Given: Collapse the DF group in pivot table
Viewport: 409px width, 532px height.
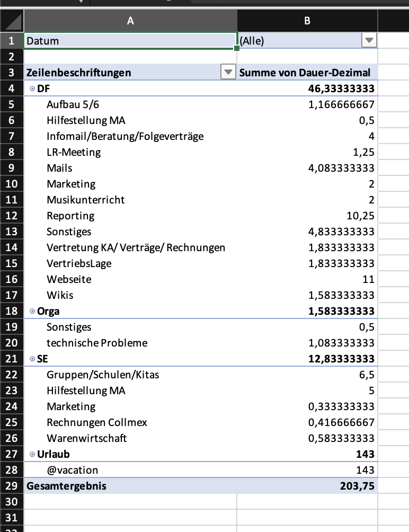Looking at the screenshot, I should 32,89.
